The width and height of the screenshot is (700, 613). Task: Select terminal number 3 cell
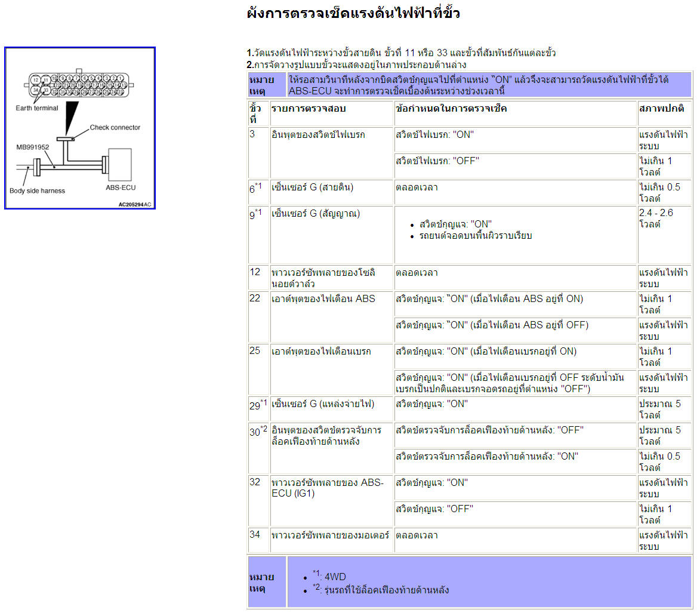pos(259,153)
